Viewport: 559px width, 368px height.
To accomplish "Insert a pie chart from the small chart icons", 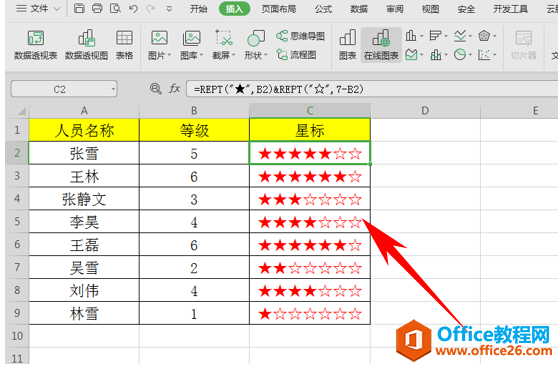I will coord(460,55).
